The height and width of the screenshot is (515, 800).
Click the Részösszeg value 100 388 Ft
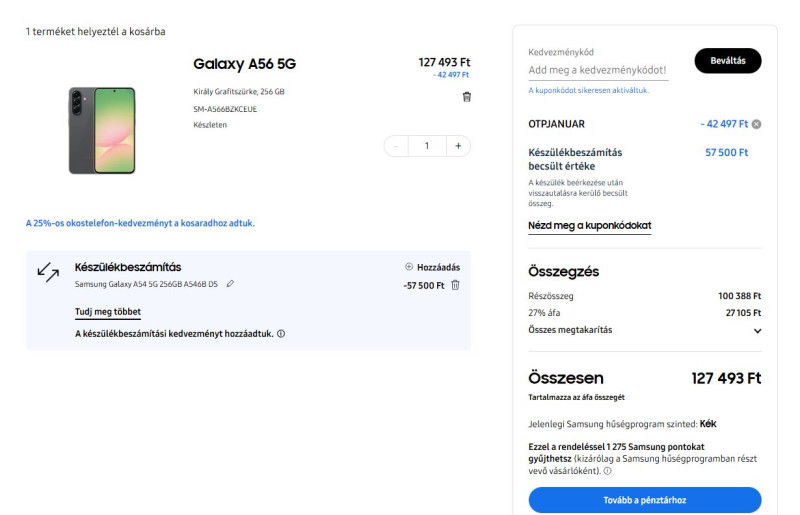(x=739, y=296)
